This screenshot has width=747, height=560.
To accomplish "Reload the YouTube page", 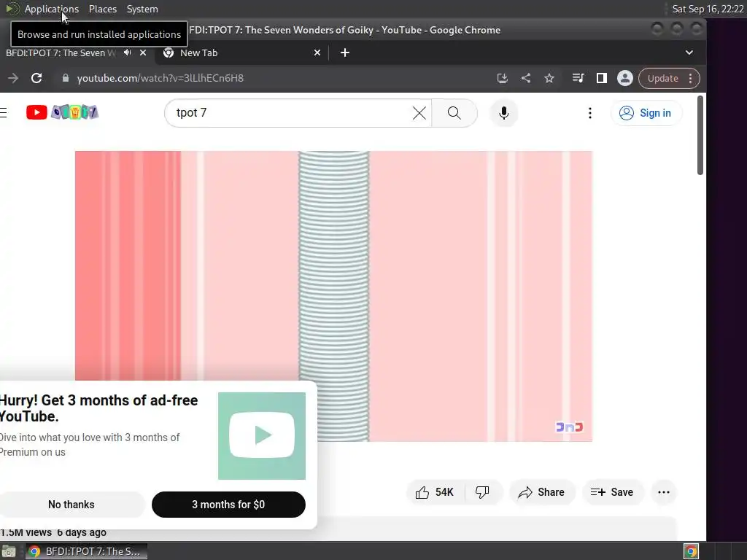I will [36, 78].
